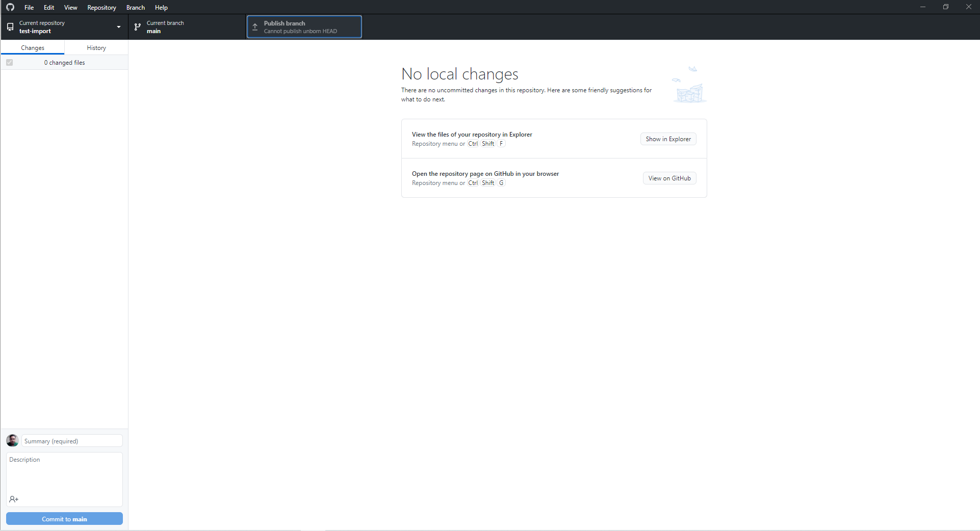Click the user avatar beside the summary field
The width and height of the screenshot is (980, 531).
tap(12, 440)
